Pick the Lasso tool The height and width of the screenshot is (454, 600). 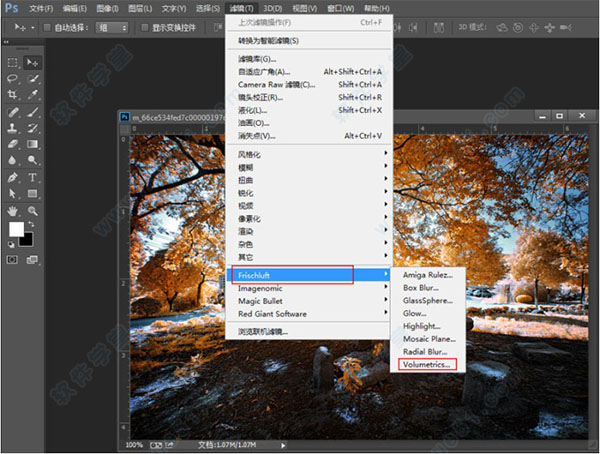coord(13,78)
